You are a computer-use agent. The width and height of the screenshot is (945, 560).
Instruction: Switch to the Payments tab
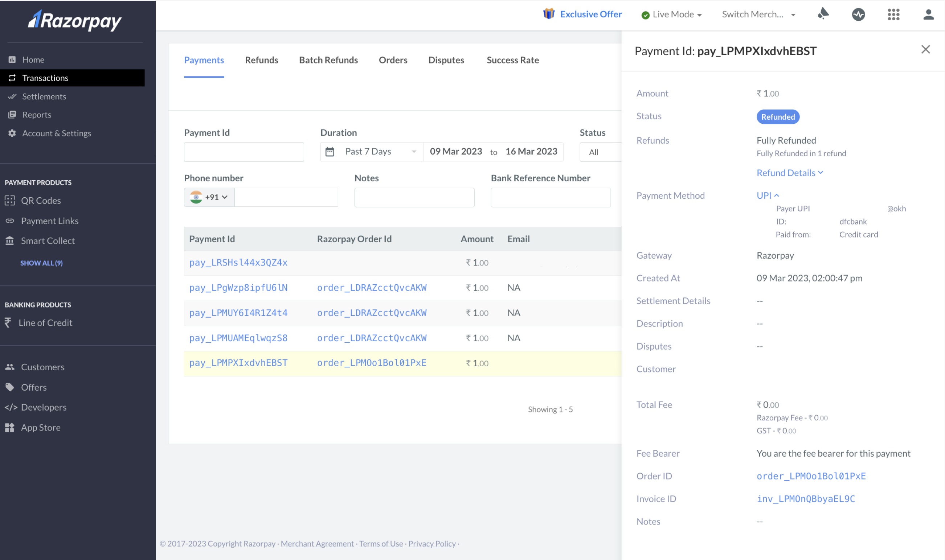pos(204,60)
